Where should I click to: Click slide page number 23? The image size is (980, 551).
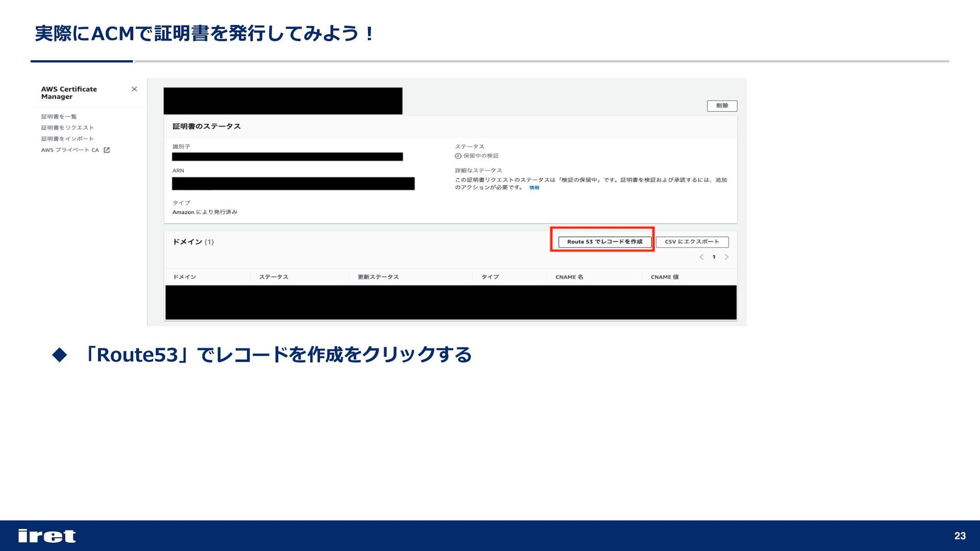point(960,536)
